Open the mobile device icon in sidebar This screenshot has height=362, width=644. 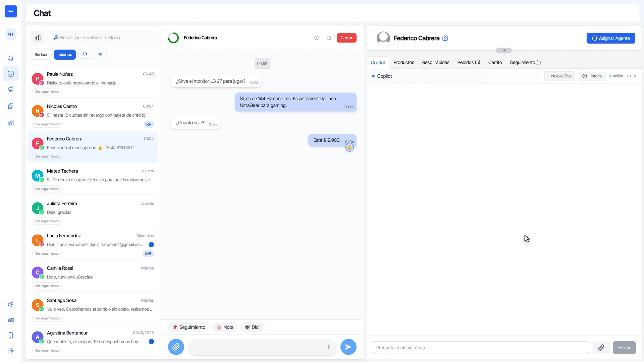coord(11,335)
